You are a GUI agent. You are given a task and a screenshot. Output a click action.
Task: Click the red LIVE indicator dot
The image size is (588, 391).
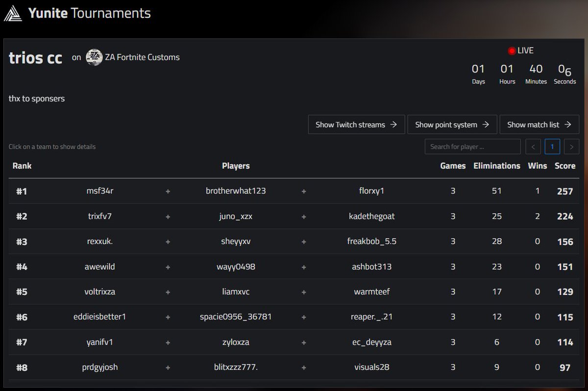512,51
